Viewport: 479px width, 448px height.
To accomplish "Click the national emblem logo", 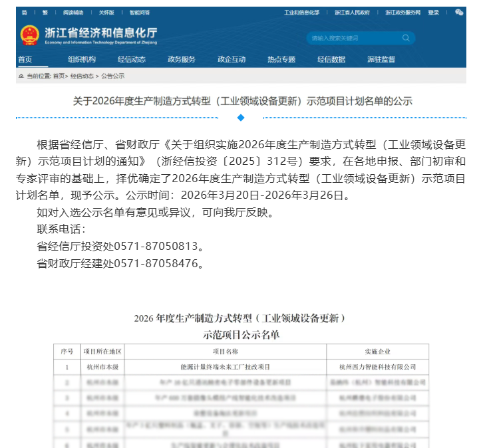I will point(30,36).
